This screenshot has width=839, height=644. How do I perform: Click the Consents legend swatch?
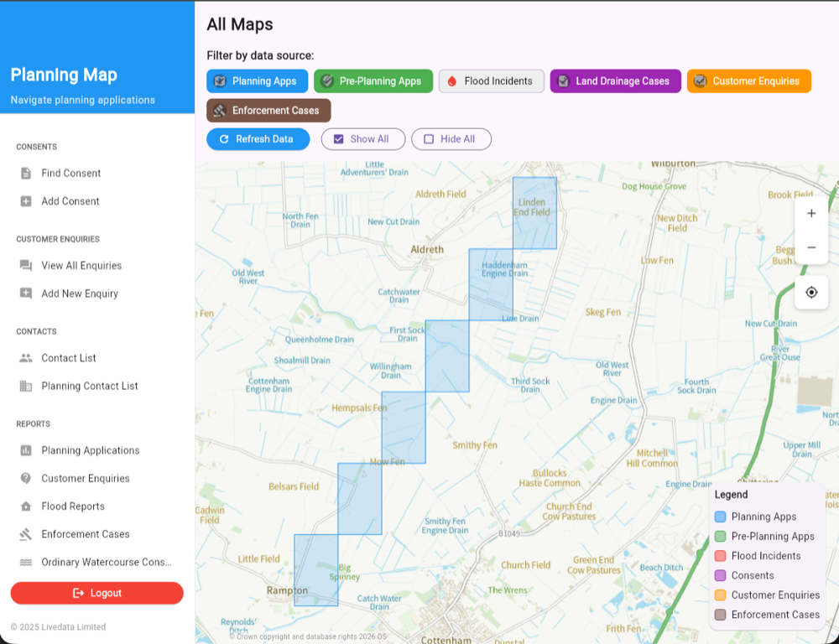[x=720, y=575]
